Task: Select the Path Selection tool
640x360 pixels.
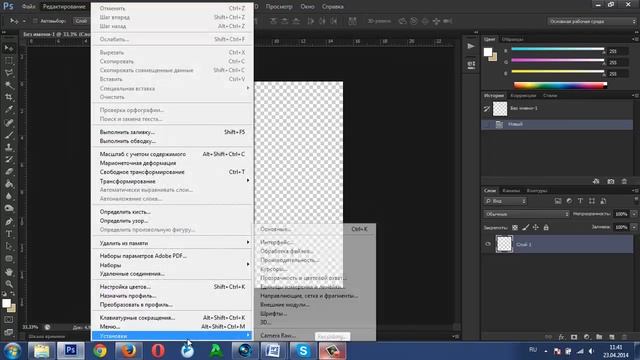Action: point(8,246)
